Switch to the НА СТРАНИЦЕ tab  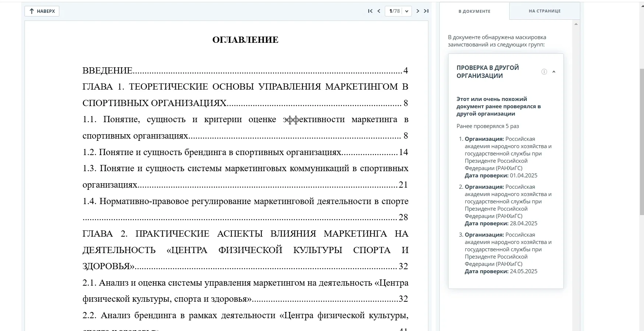point(545,11)
